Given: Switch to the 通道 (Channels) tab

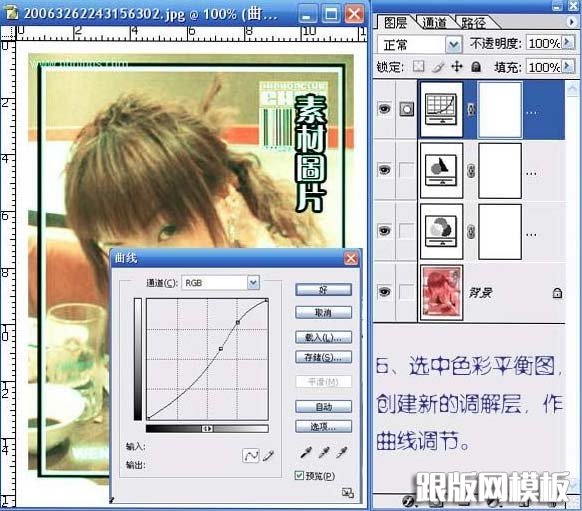Looking at the screenshot, I should pos(434,23).
